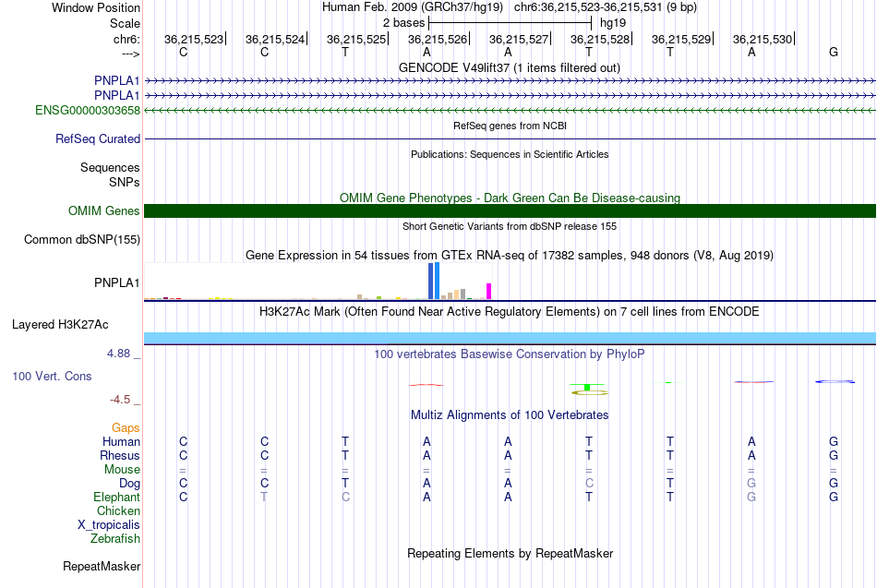Open the OMIM Genes track label
This screenshot has width=877, height=588.
click(103, 210)
